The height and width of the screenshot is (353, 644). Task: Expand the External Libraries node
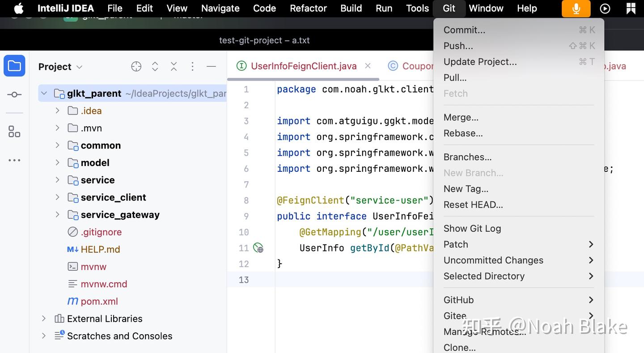[x=44, y=319]
